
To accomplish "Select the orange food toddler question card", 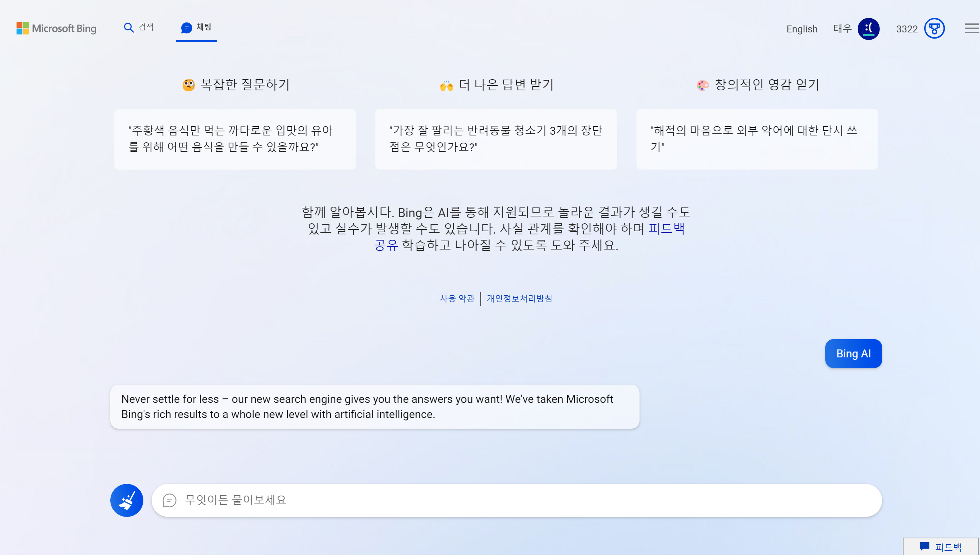I will tap(235, 139).
